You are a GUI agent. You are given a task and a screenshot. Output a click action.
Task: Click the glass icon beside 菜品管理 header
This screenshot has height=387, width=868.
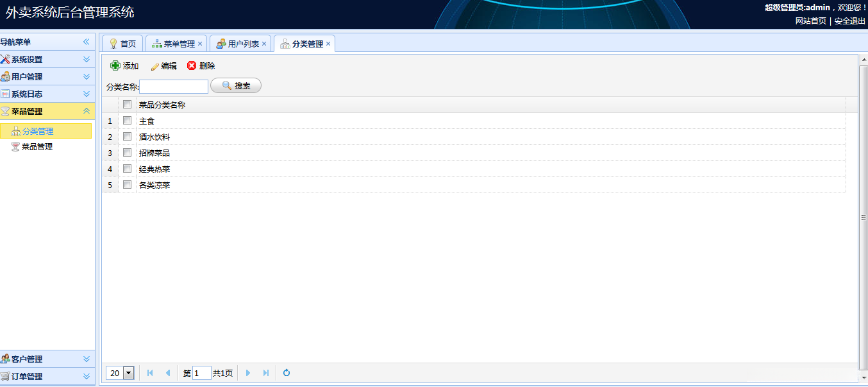click(x=5, y=111)
